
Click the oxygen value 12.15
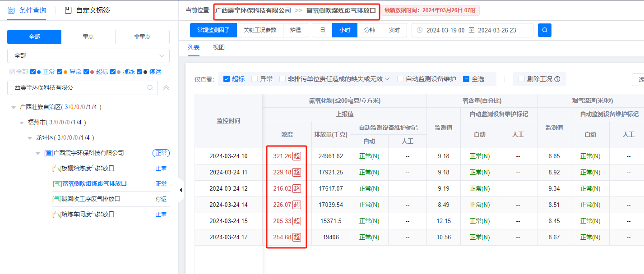(444, 221)
